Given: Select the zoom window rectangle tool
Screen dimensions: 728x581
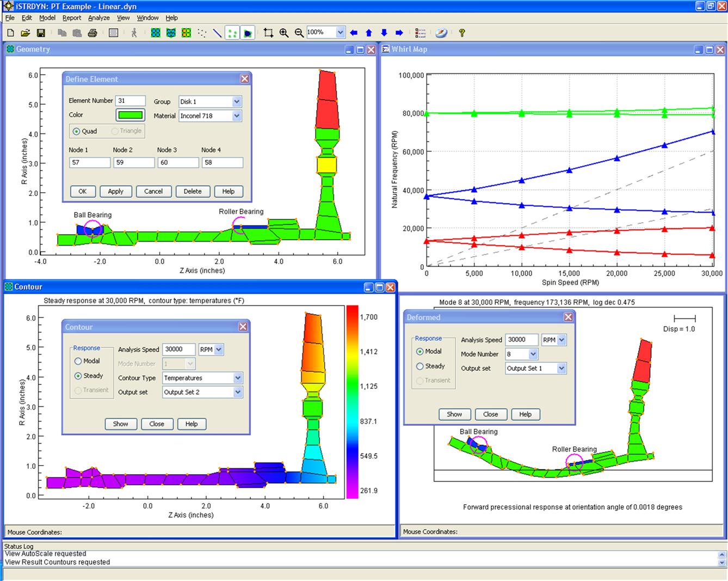Looking at the screenshot, I should click(268, 33).
